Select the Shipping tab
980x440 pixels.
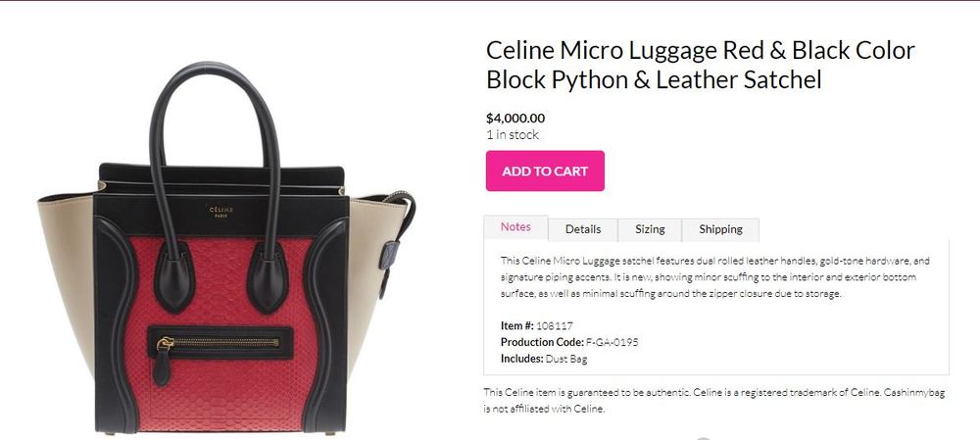[720, 229]
